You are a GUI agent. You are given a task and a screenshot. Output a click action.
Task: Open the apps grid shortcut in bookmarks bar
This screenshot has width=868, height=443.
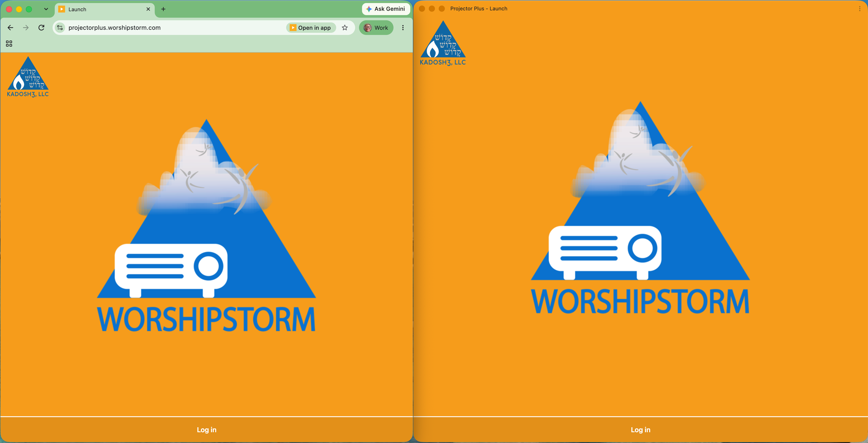click(9, 44)
